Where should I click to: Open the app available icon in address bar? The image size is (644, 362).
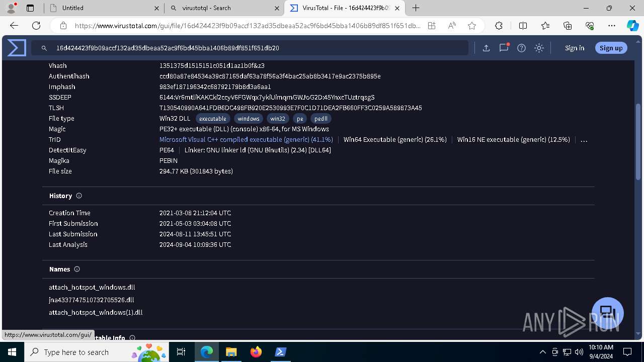[432, 26]
